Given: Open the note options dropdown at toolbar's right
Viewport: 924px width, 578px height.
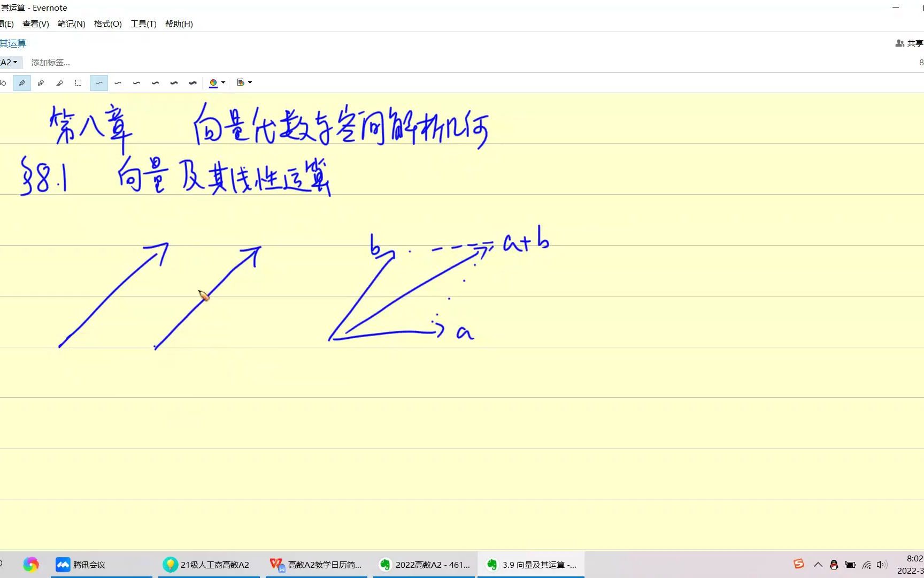Looking at the screenshot, I should 249,82.
